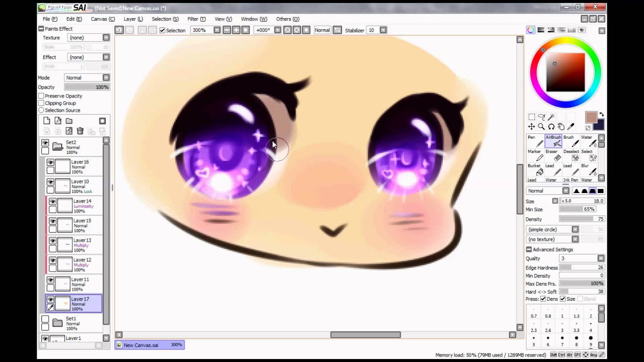Select the Brush tool

(571, 141)
